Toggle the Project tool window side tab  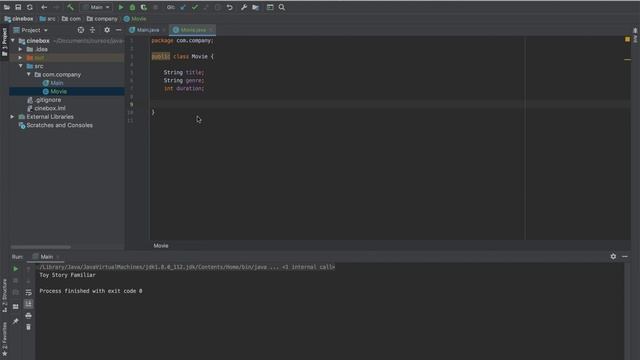click(4, 42)
